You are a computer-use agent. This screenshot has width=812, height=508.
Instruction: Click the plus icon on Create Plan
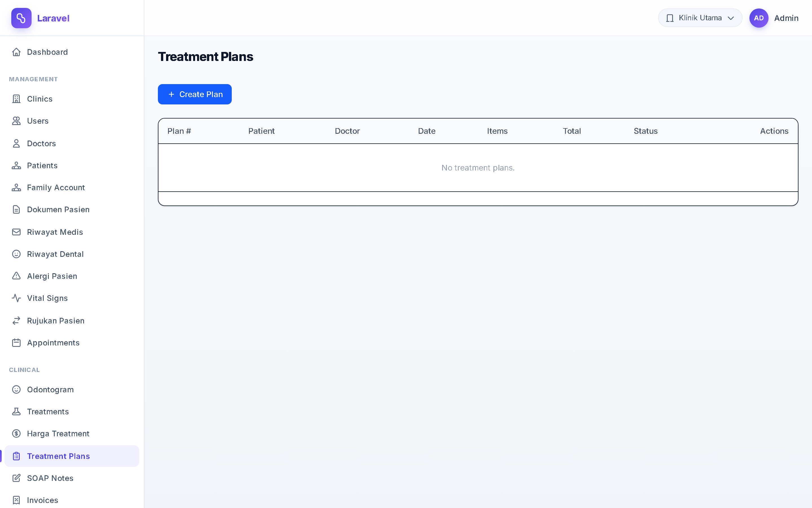(171, 95)
